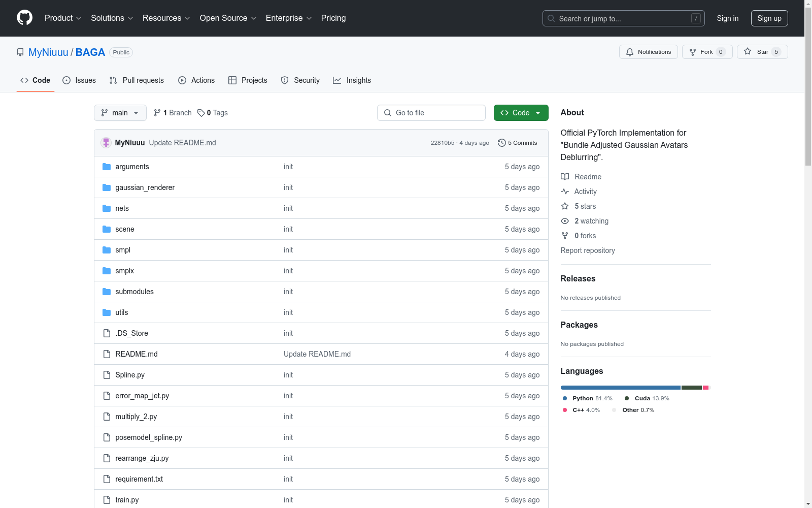Open the commit hash 22810b5

pos(443,143)
